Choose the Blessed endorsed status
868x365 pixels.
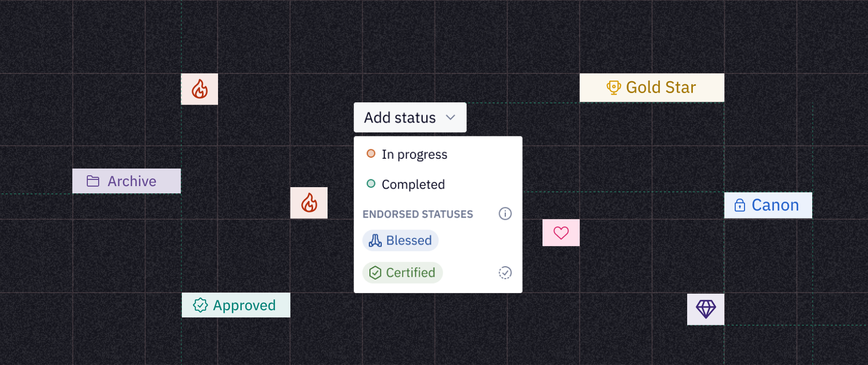point(400,240)
